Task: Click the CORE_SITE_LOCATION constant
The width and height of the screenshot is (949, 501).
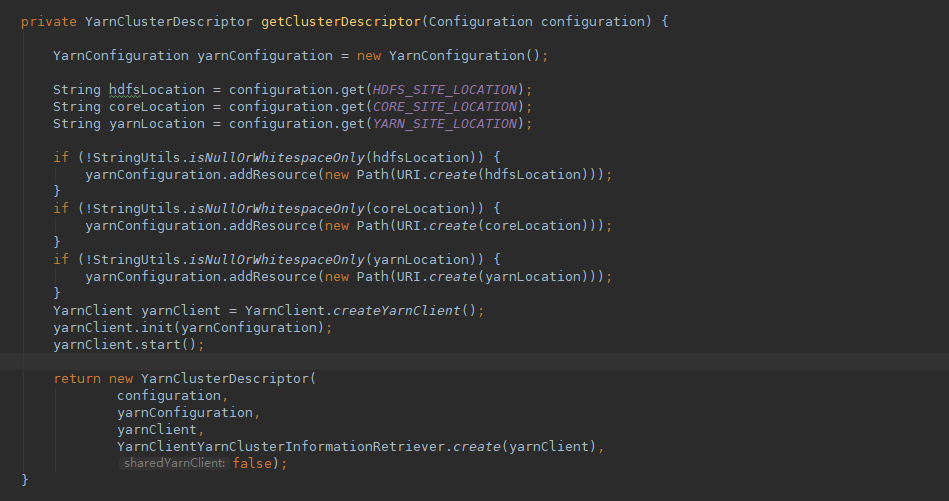Action: pos(445,106)
